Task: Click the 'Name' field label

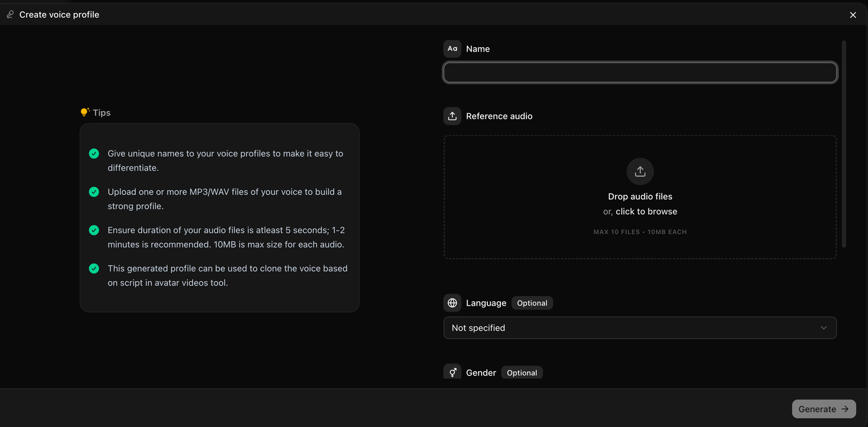Action: pyautogui.click(x=478, y=49)
